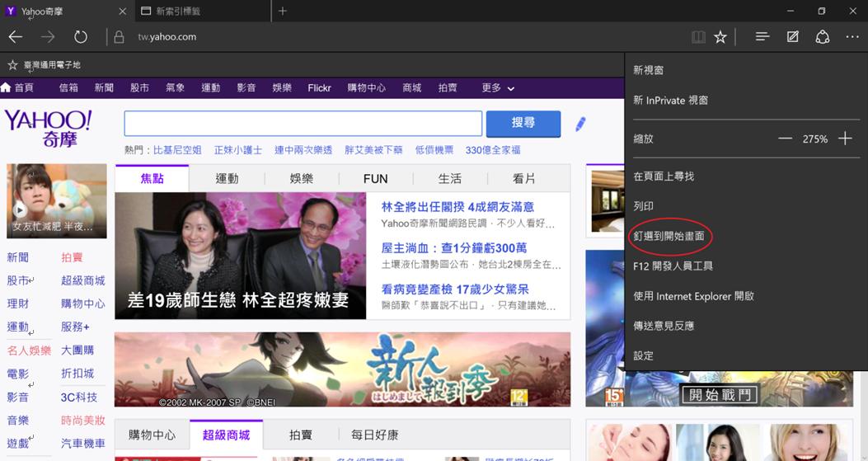Select 每日好康 shopping tab
Image resolution: width=868 pixels, height=461 pixels.
point(375,435)
